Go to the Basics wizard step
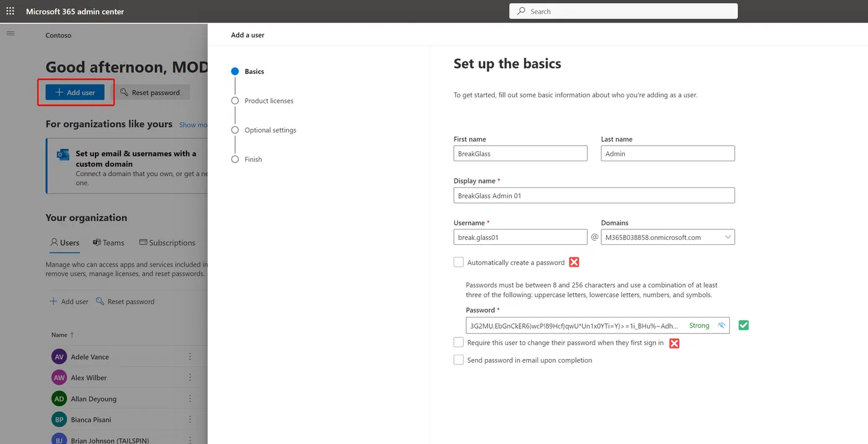 pyautogui.click(x=247, y=71)
